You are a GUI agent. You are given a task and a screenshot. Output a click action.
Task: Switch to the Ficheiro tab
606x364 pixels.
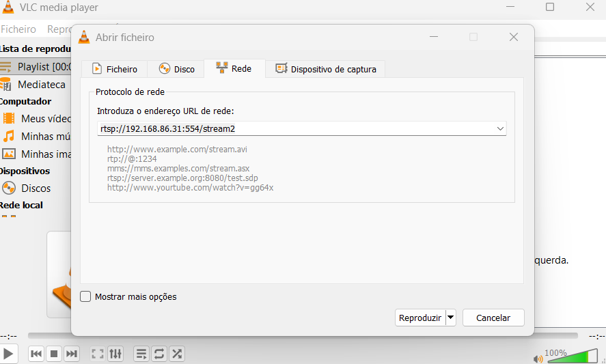(x=115, y=69)
